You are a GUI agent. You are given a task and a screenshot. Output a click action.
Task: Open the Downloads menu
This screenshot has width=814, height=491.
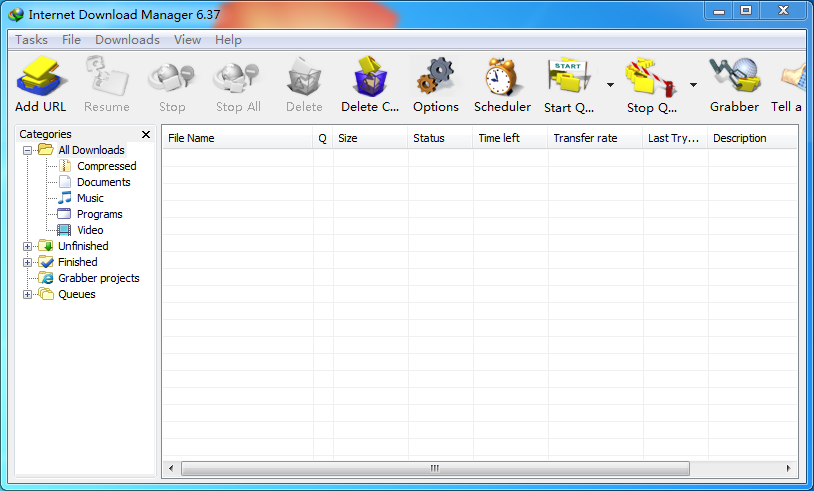tap(127, 40)
